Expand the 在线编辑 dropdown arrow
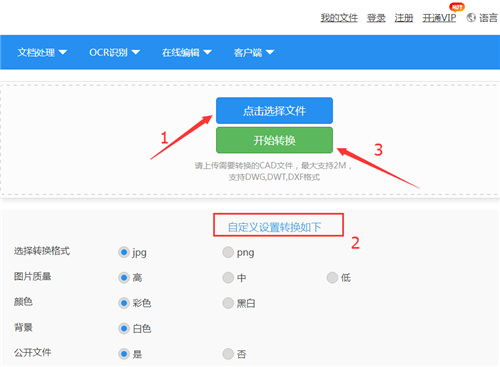The width and height of the screenshot is (500, 367). [x=207, y=52]
